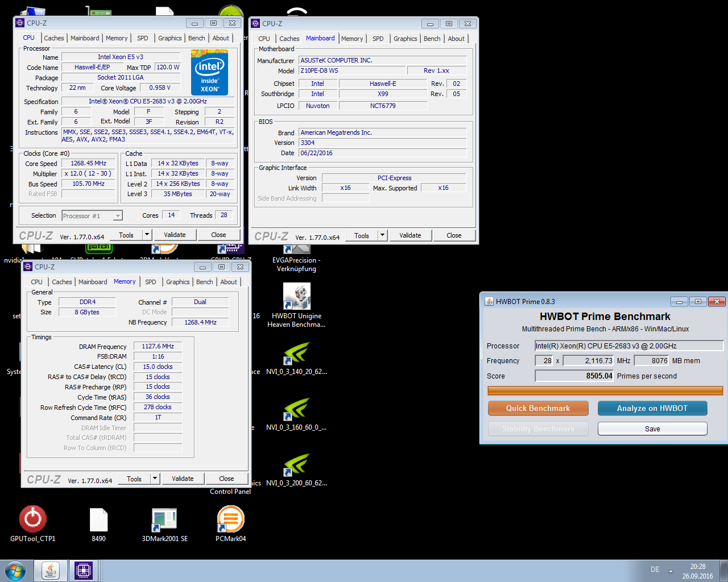
Task: Open About tab in the Mainboard window
Action: tap(456, 39)
